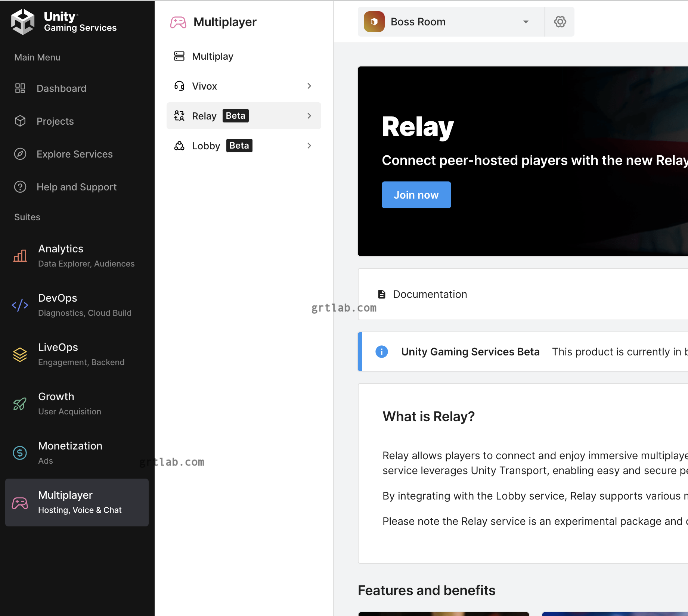Screen dimensions: 688x616
Task: Open Explore Services in sidebar
Action: pyautogui.click(x=74, y=154)
